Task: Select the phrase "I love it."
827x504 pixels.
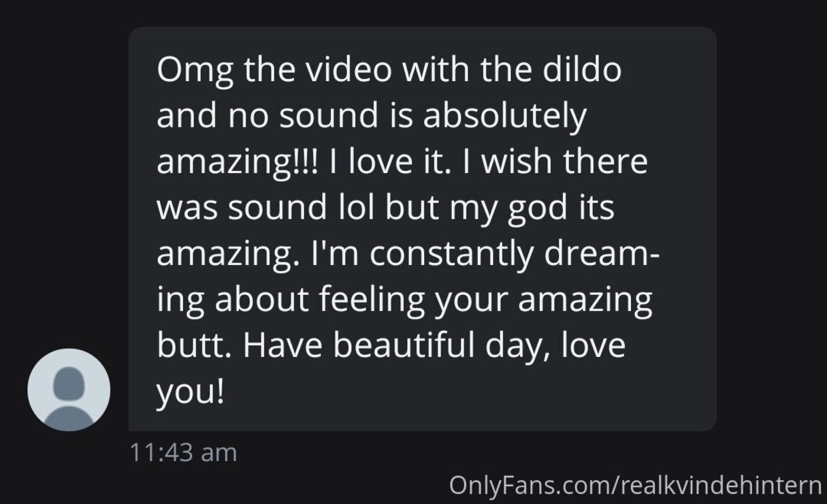Action: pos(391,161)
